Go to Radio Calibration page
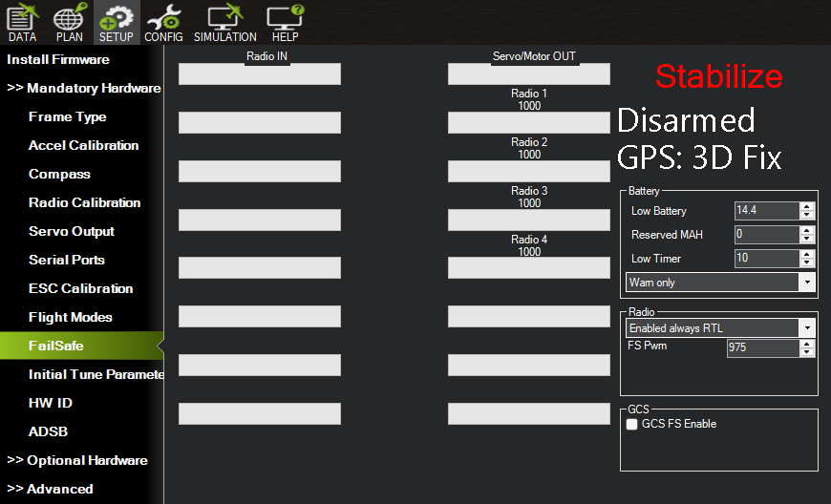The width and height of the screenshot is (831, 504). coord(85,202)
